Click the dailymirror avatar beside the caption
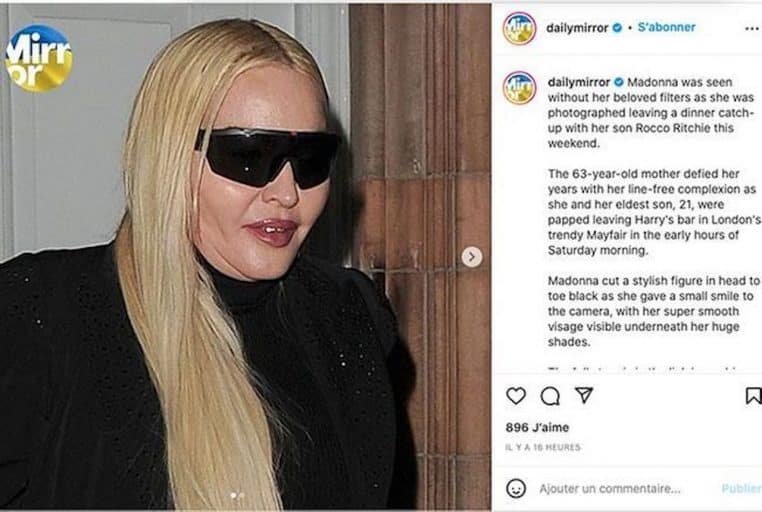 520,87
